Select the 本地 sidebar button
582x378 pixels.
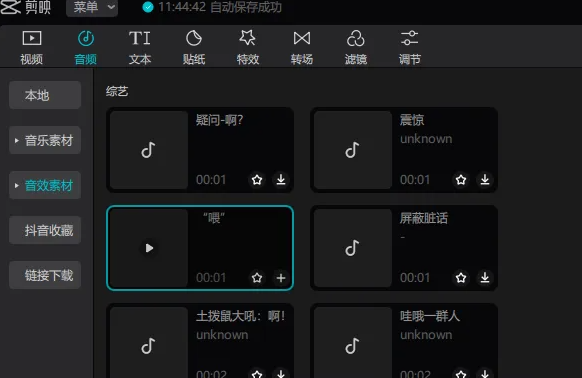click(45, 95)
